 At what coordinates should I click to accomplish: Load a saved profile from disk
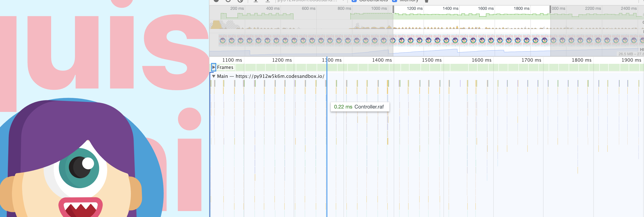click(256, 1)
